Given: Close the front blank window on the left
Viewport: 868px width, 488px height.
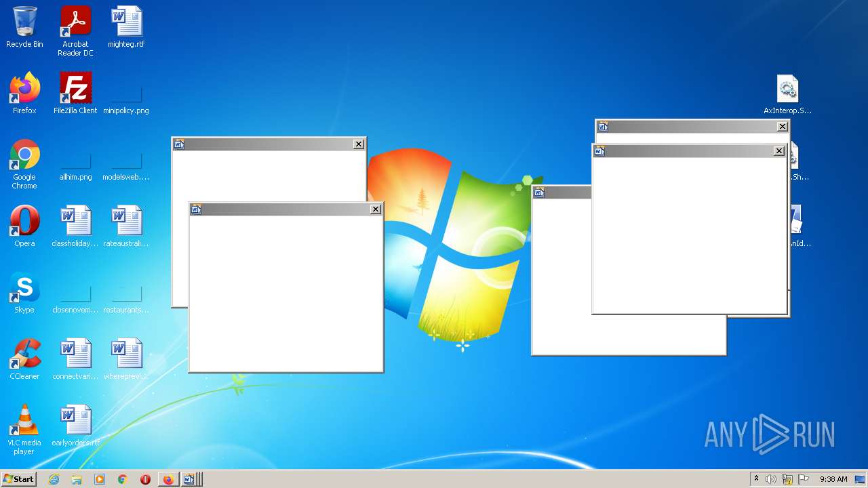Looking at the screenshot, I should tap(376, 209).
